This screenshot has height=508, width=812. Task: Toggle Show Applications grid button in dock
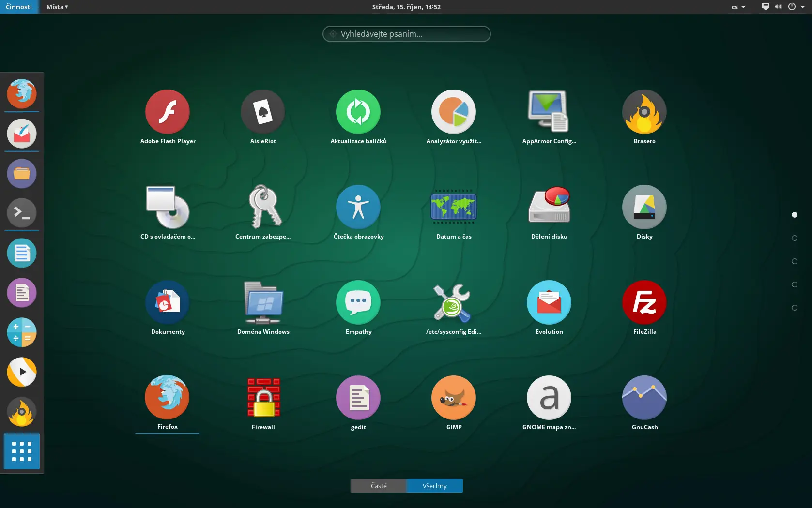click(x=22, y=451)
